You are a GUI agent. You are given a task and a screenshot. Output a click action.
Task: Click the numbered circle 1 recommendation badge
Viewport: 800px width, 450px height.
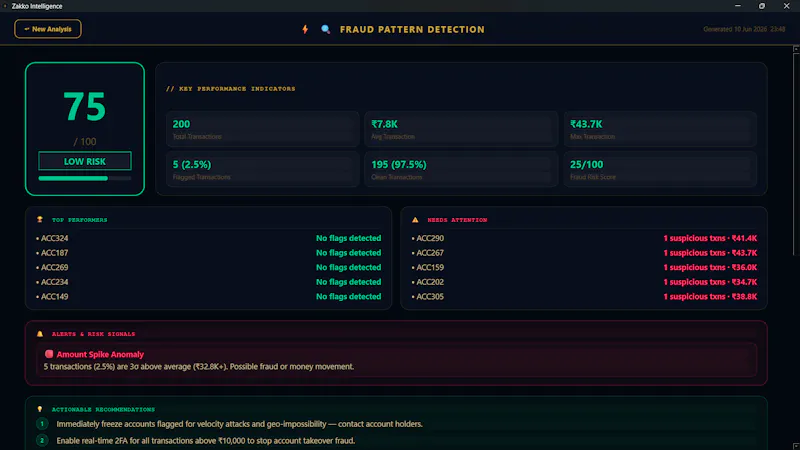tap(42, 423)
